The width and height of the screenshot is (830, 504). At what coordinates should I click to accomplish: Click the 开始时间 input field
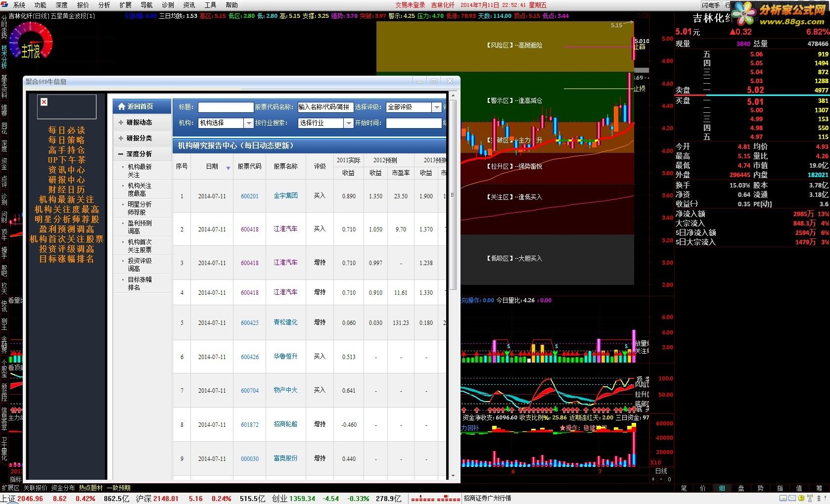414,123
